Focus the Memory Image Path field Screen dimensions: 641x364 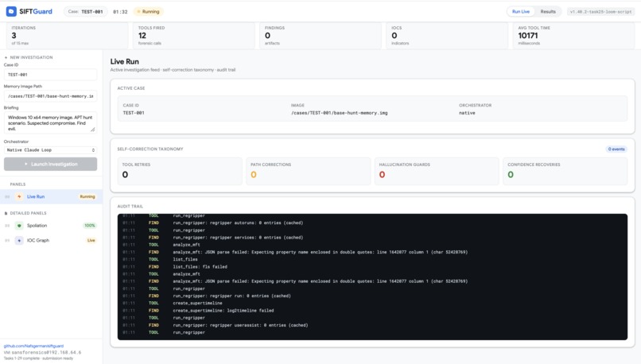point(51,96)
